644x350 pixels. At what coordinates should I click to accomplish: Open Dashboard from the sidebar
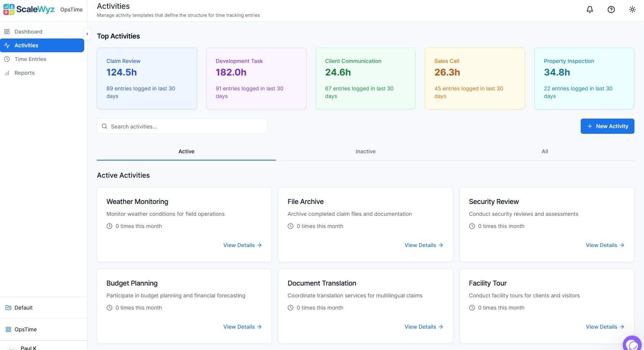click(x=28, y=32)
